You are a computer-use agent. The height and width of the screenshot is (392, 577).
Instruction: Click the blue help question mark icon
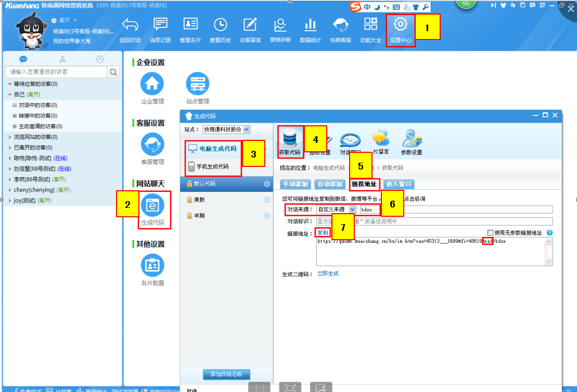[550, 233]
